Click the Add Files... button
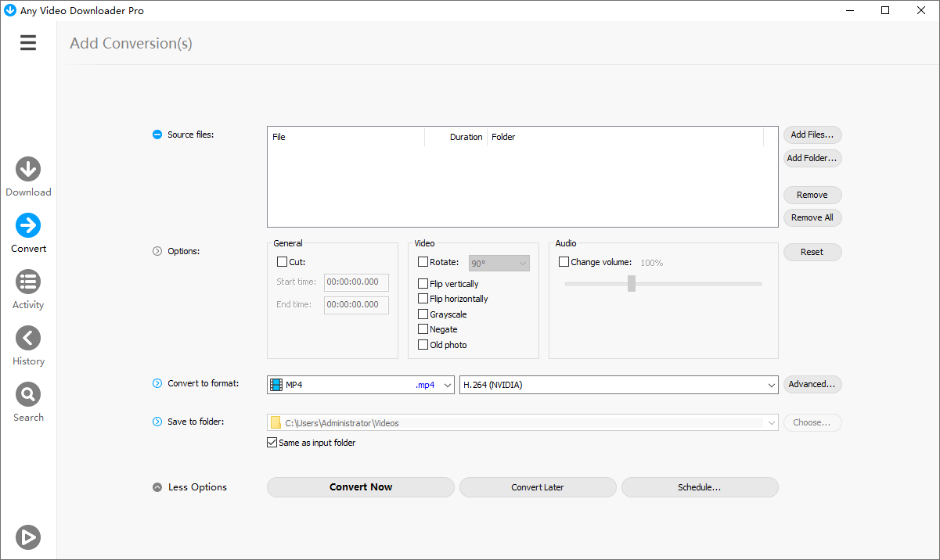The width and height of the screenshot is (940, 560). 812,135
